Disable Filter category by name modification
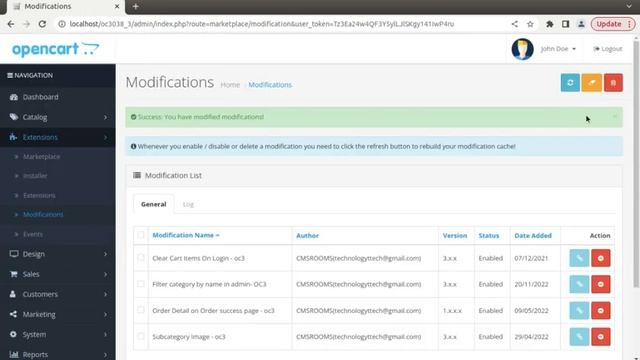This screenshot has height=360, width=640. 600,284
